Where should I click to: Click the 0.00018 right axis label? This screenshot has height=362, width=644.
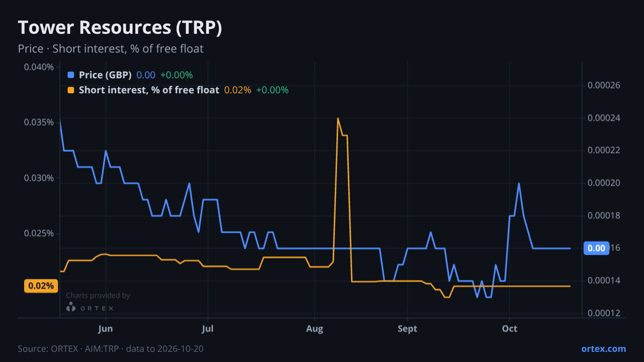[x=604, y=216]
